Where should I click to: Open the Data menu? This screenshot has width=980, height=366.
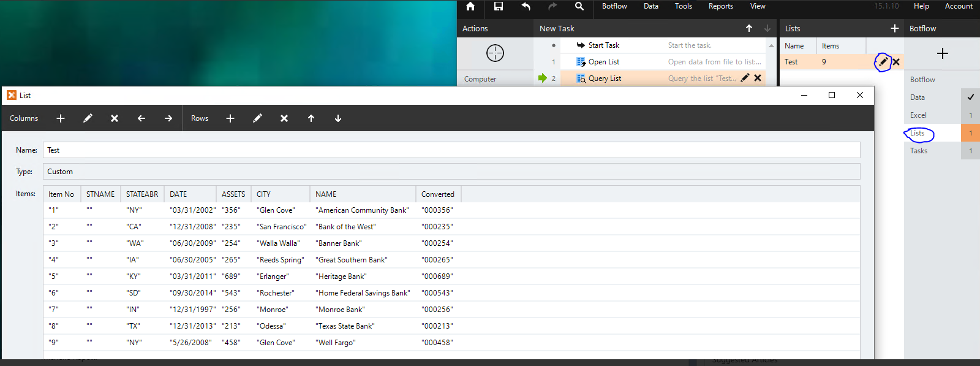point(651,6)
